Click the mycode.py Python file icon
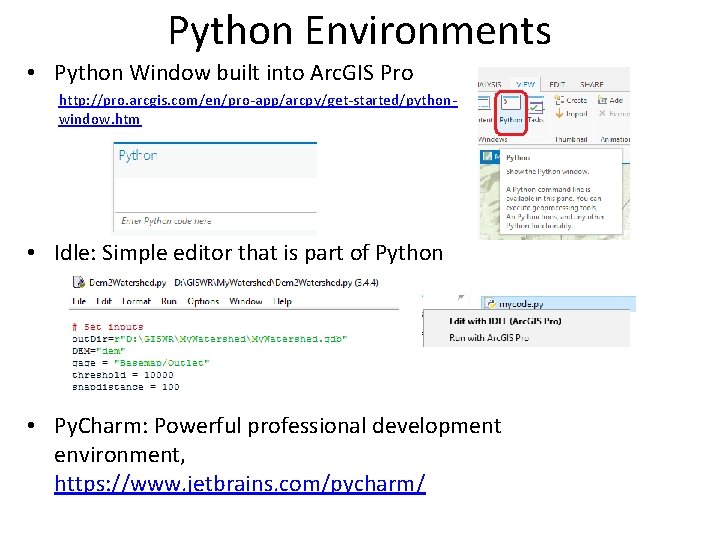This screenshot has width=720, height=540. (x=491, y=304)
